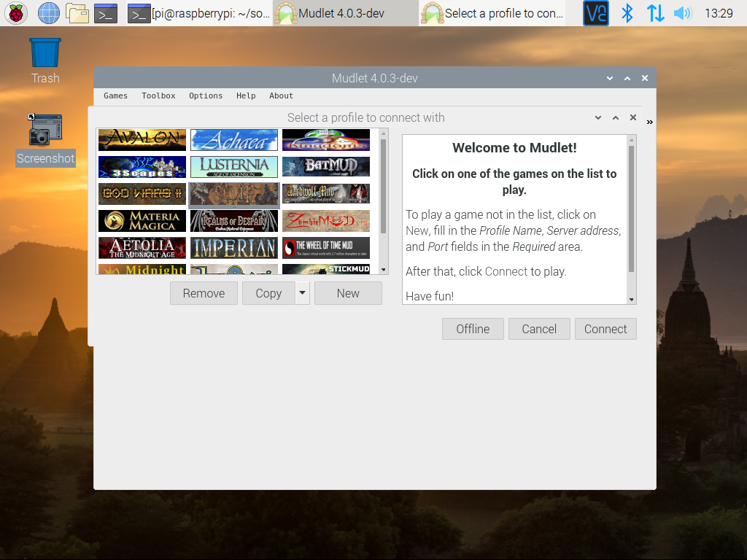Click the welcome text scrollbar handle
The image size is (747, 560).
click(x=632, y=209)
